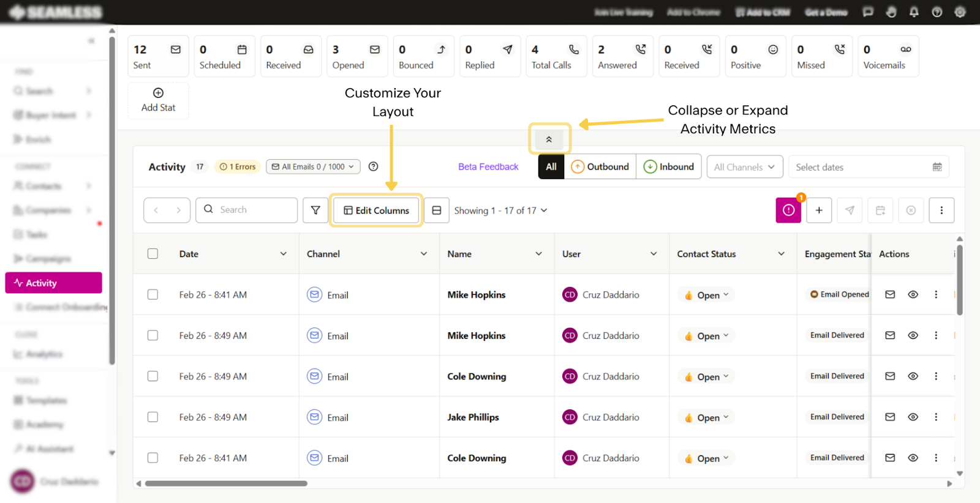
Task: Open the All Channels dropdown
Action: (x=744, y=167)
